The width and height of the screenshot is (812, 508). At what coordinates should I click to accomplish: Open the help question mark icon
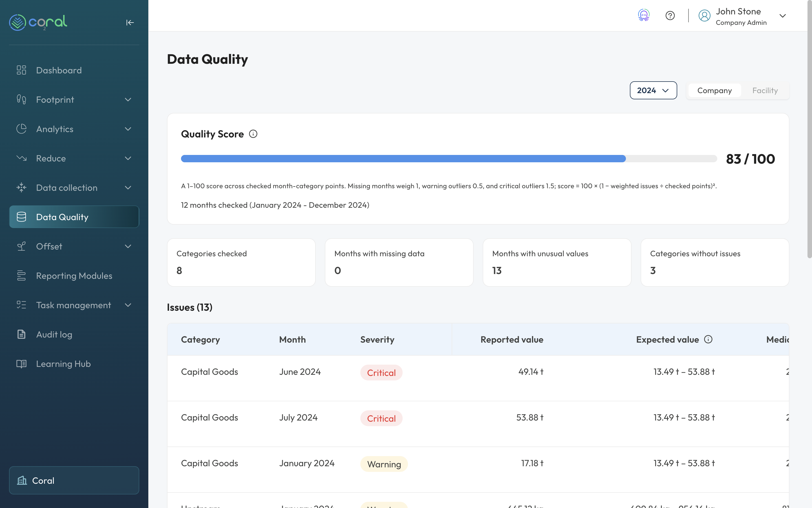pos(670,16)
